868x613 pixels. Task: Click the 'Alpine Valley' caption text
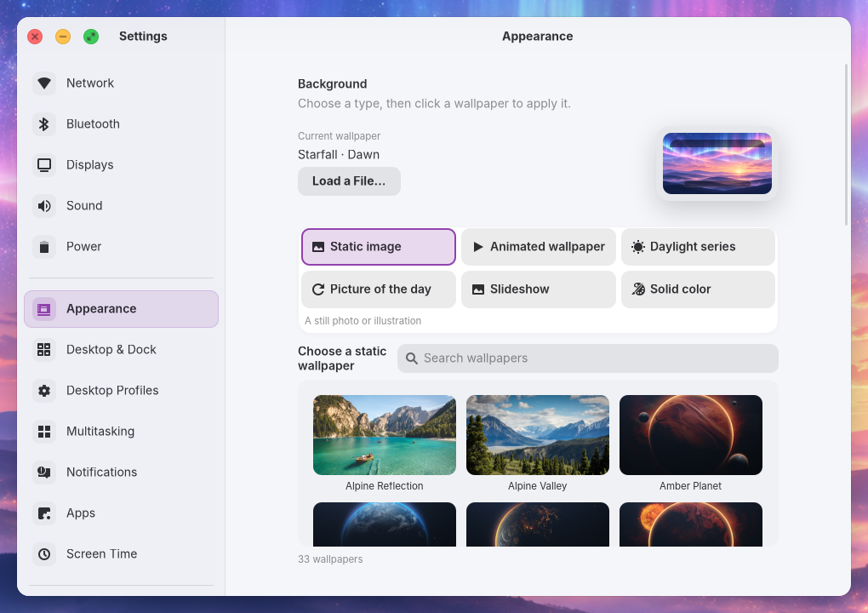[538, 486]
